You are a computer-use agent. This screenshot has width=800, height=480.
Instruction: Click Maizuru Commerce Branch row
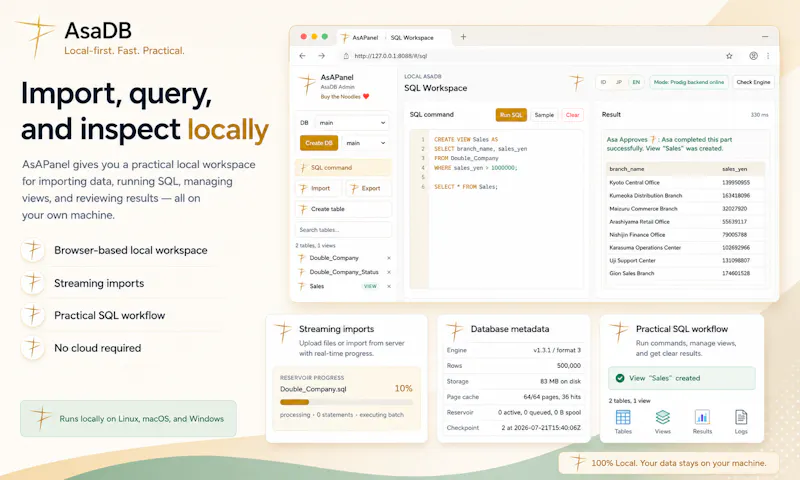coord(685,209)
